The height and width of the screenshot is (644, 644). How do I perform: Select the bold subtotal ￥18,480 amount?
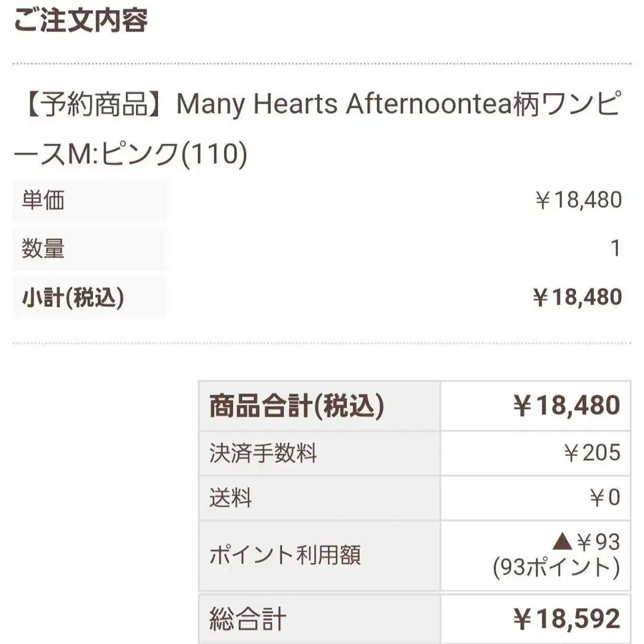(577, 297)
